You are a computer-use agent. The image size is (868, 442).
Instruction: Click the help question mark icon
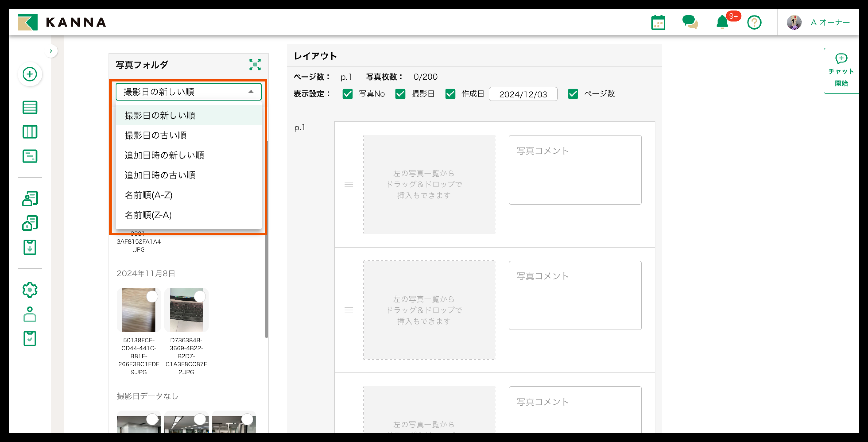(754, 23)
